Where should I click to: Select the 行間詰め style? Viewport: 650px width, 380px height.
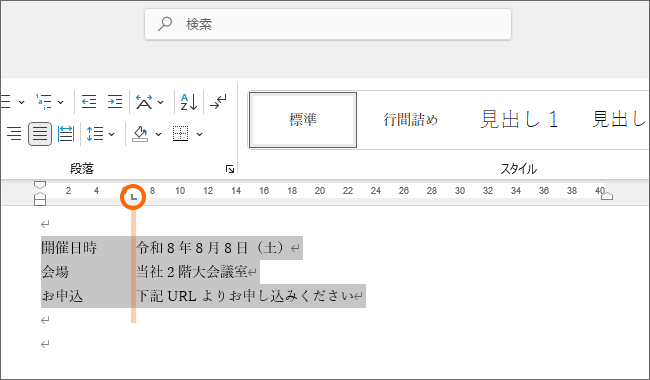click(410, 120)
